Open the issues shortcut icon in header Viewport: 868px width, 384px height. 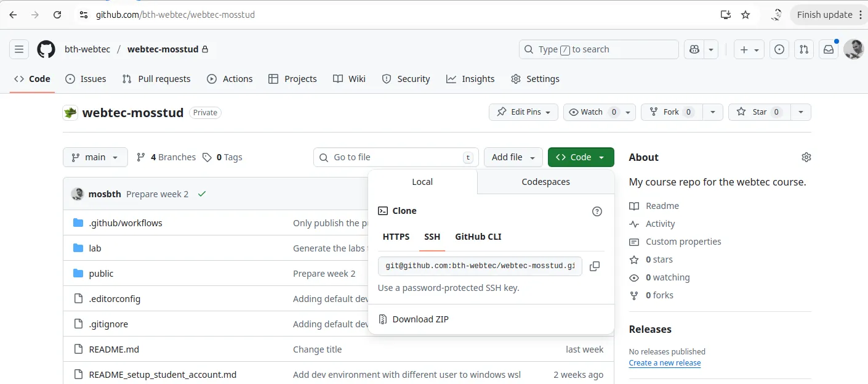(x=779, y=49)
